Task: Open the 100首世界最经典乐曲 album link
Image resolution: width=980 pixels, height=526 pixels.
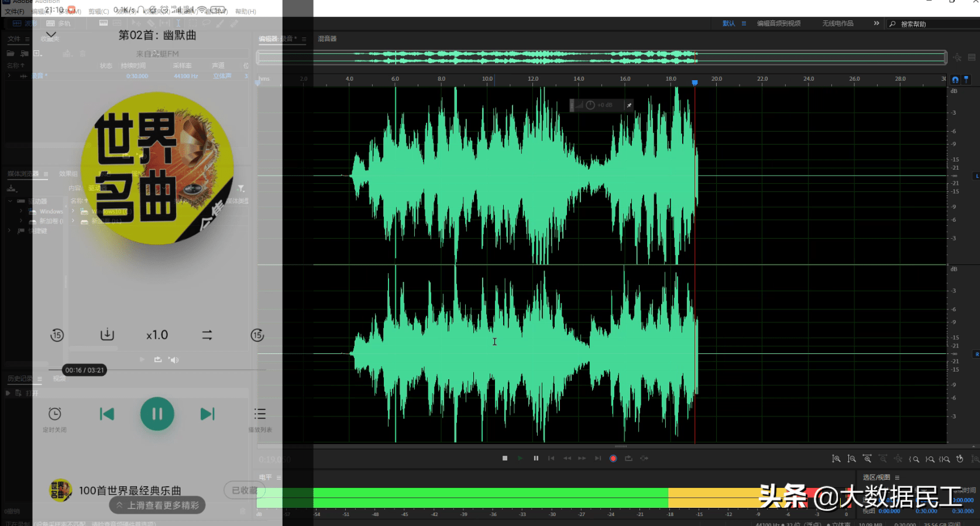Action: tap(130, 490)
